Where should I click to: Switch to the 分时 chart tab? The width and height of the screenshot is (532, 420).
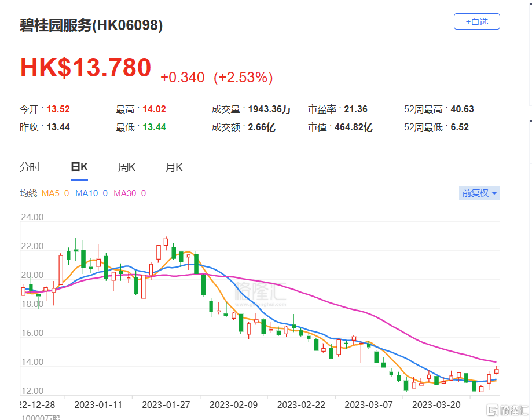(30, 167)
